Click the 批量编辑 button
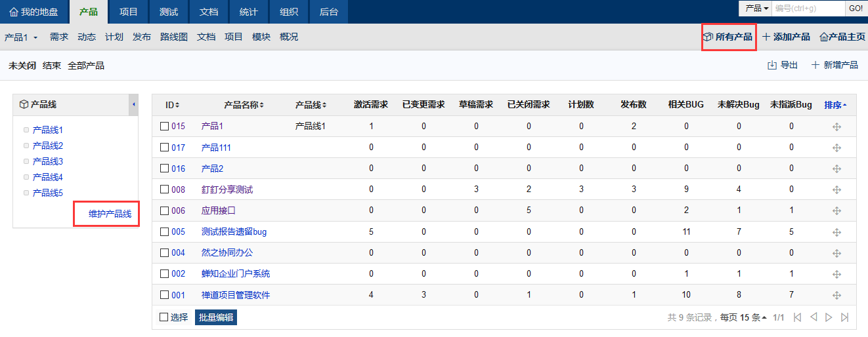Screen dimensions: 868x337 pyautogui.click(x=216, y=317)
